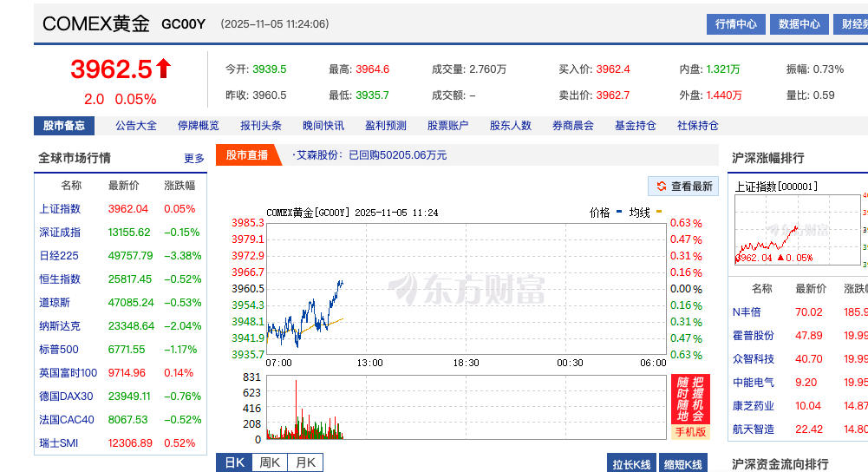The image size is (868, 472).
Task: Open 英国富时100 index link
Action: 69,373
